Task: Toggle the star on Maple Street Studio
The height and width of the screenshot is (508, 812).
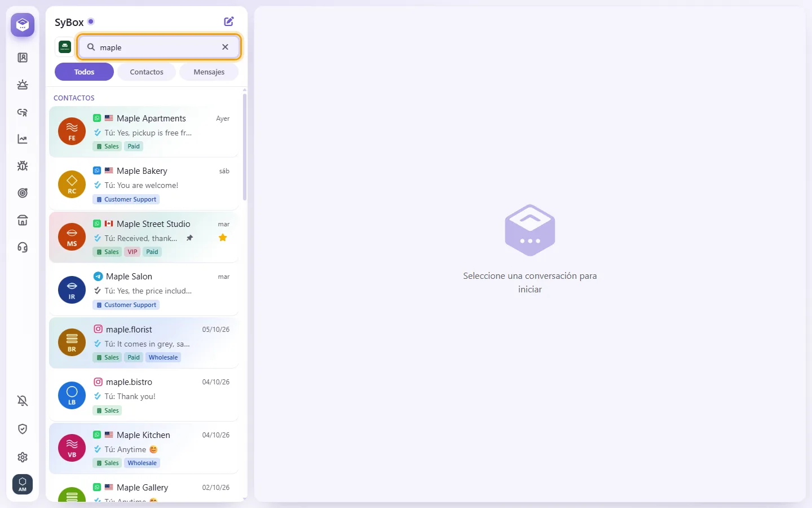Action: pyautogui.click(x=223, y=238)
